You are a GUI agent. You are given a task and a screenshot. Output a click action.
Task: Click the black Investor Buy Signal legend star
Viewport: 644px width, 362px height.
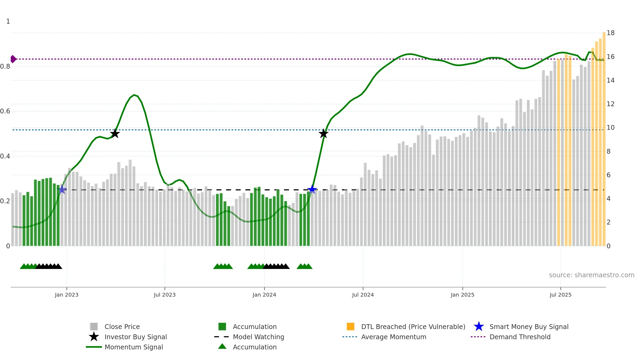(x=94, y=337)
